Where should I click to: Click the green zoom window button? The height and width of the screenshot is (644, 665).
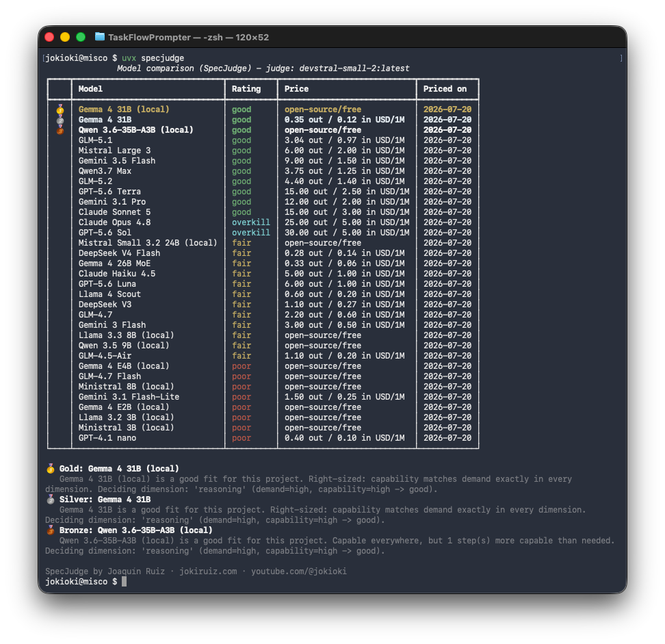(81, 37)
